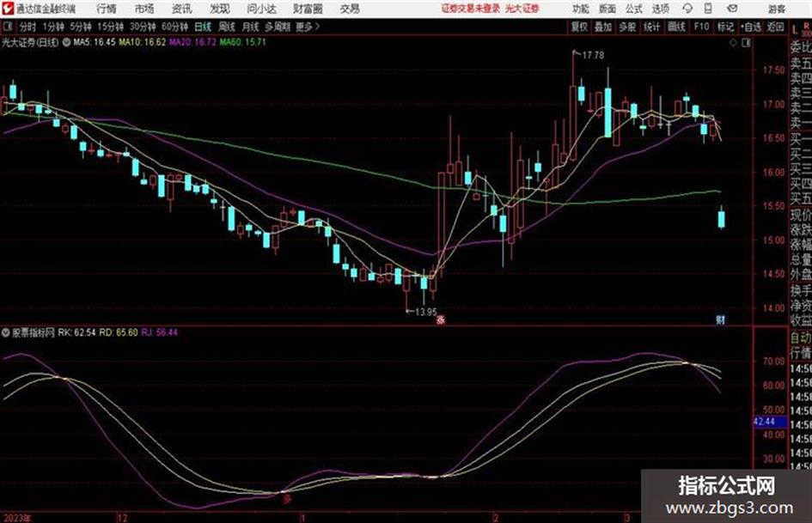Open the 公式 menu

point(634,9)
